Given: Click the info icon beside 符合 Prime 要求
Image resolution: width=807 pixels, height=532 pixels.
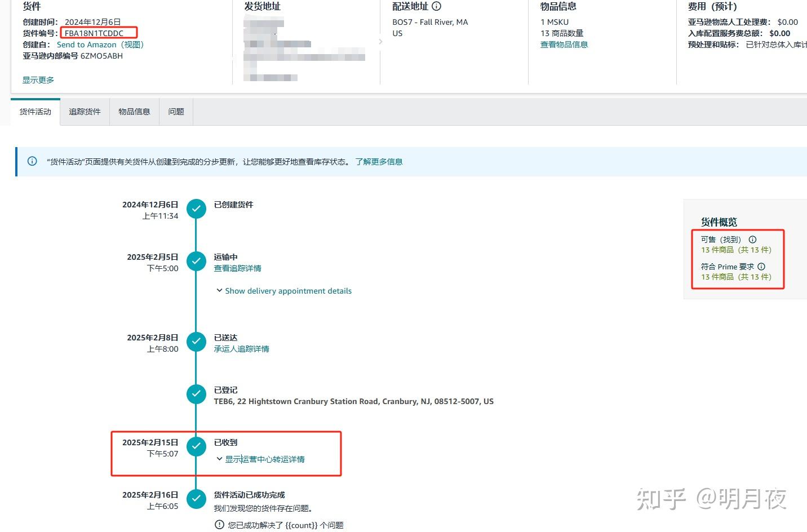Looking at the screenshot, I should [761, 266].
